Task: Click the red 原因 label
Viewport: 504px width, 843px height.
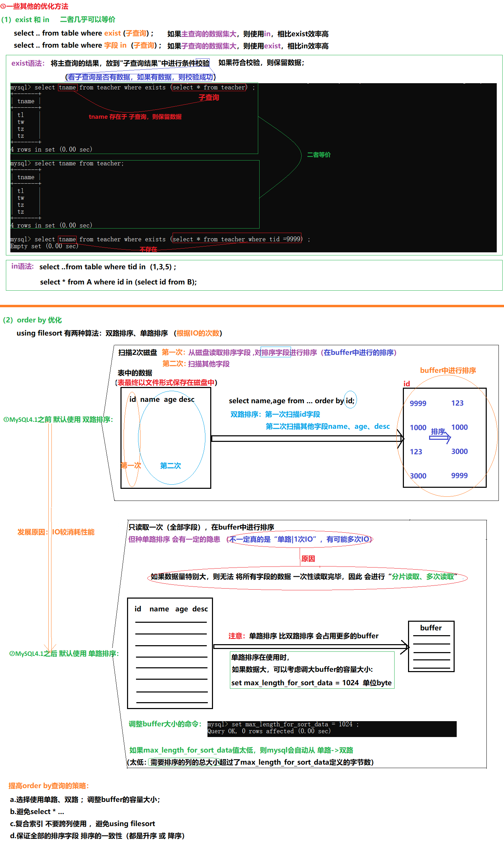Action: coord(308,559)
